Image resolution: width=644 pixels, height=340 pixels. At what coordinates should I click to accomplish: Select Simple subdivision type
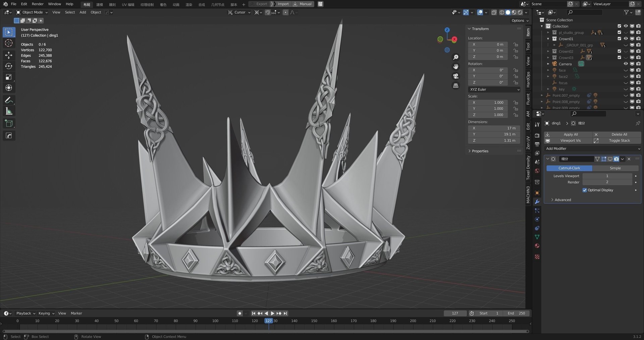pyautogui.click(x=615, y=168)
